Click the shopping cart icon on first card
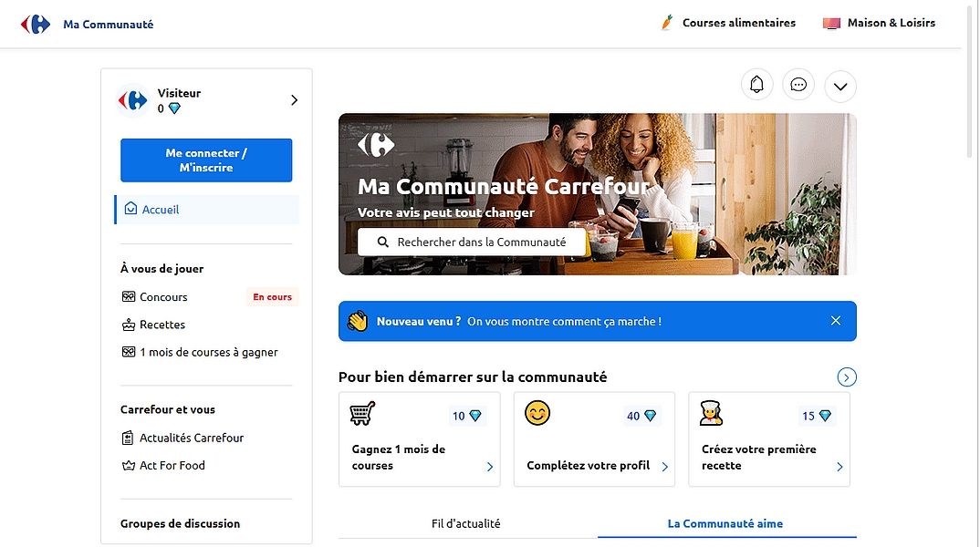980x547 pixels. tap(362, 414)
